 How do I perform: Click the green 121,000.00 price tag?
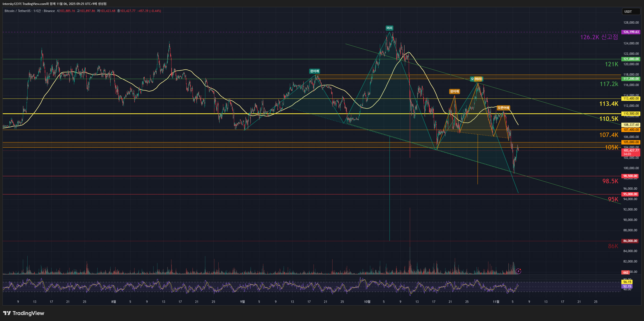(631, 59)
